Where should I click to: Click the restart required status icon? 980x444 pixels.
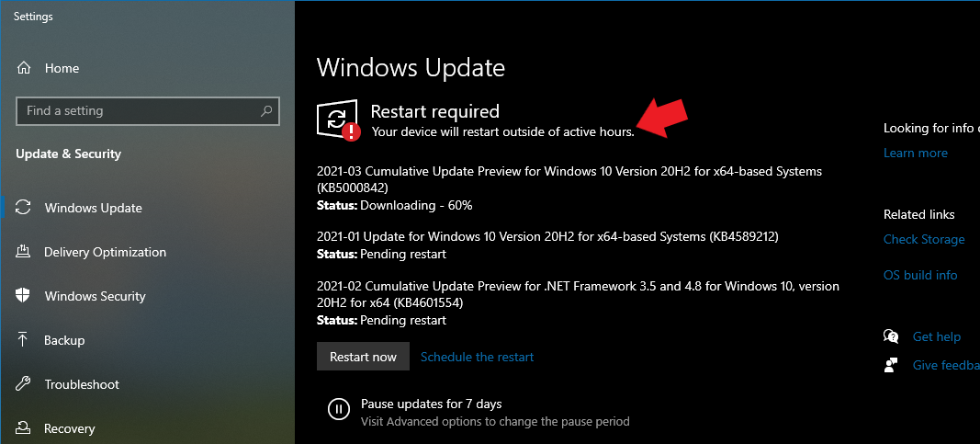338,120
